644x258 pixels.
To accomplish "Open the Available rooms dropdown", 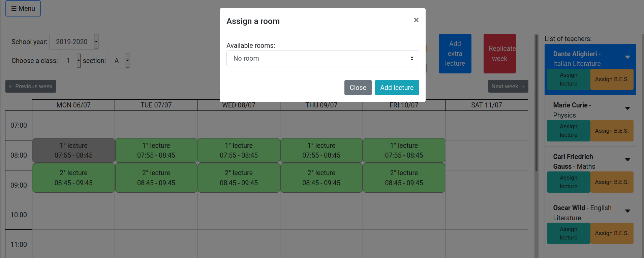I will (323, 58).
